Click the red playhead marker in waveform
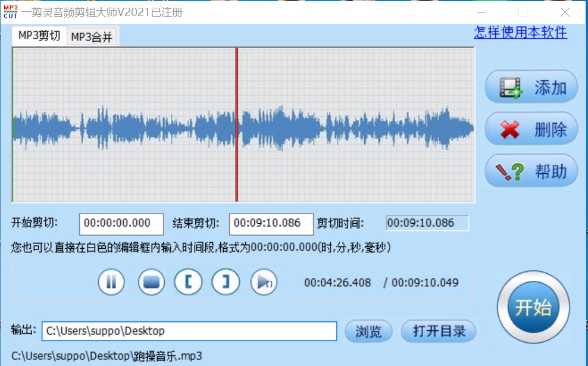 point(237,124)
